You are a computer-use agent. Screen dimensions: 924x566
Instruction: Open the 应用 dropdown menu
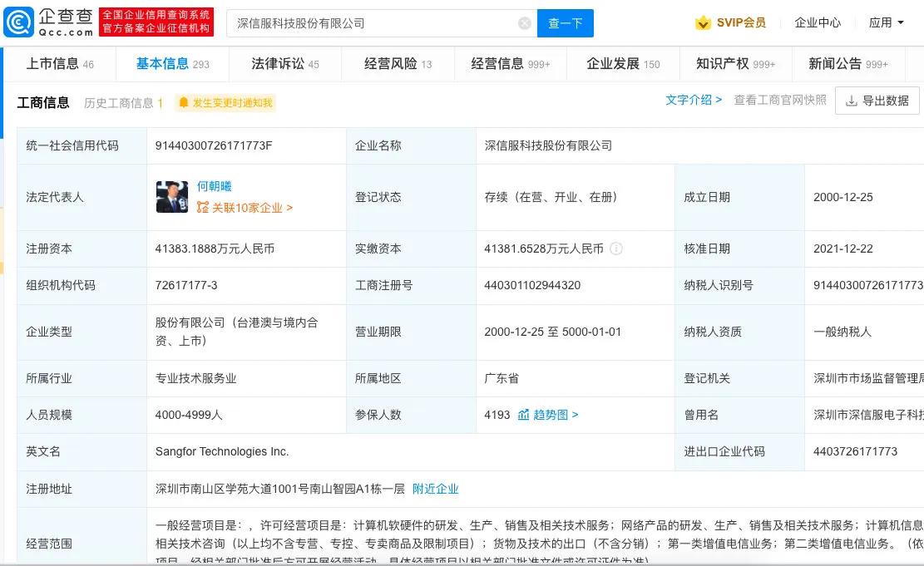click(883, 23)
